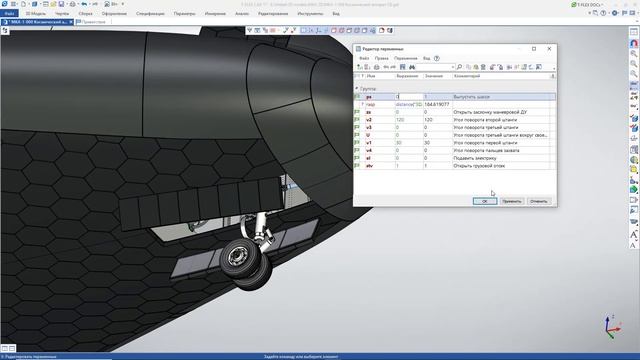Open the Оформление ribbon tab
This screenshot has height=360, width=640.
click(114, 13)
